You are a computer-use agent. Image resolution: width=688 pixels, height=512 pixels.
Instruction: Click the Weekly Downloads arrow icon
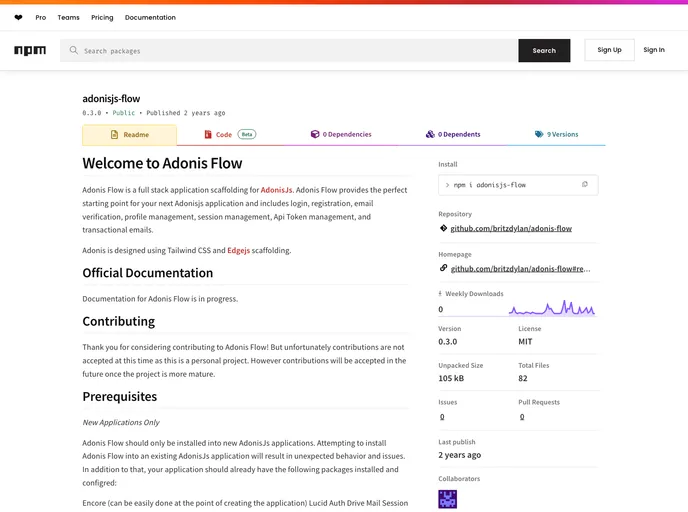tap(440, 294)
